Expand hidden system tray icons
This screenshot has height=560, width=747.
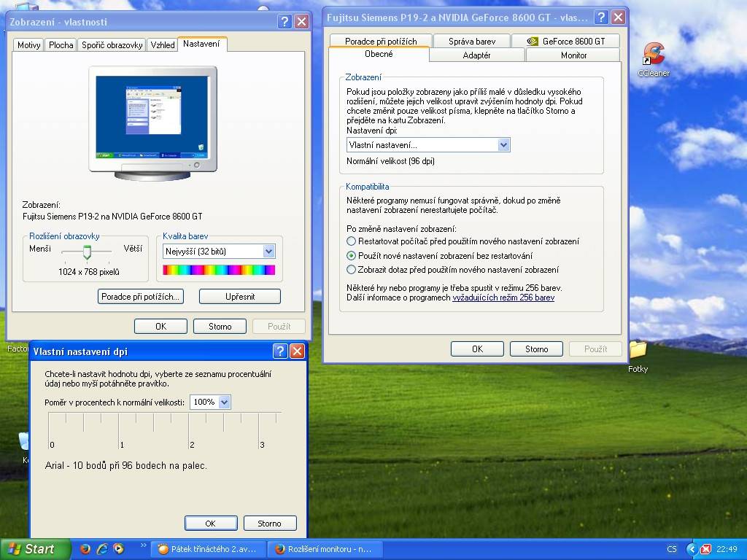[x=692, y=549]
